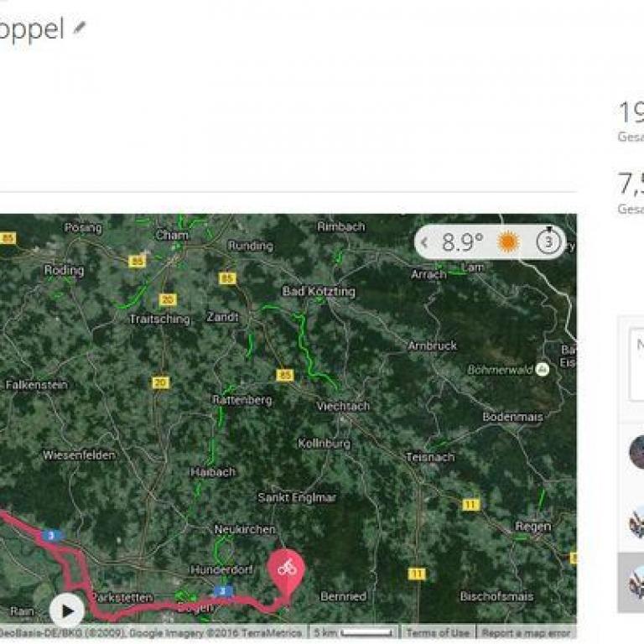This screenshot has width=644, height=644.
Task: Click the orange sun weather icon
Action: pyautogui.click(x=508, y=241)
